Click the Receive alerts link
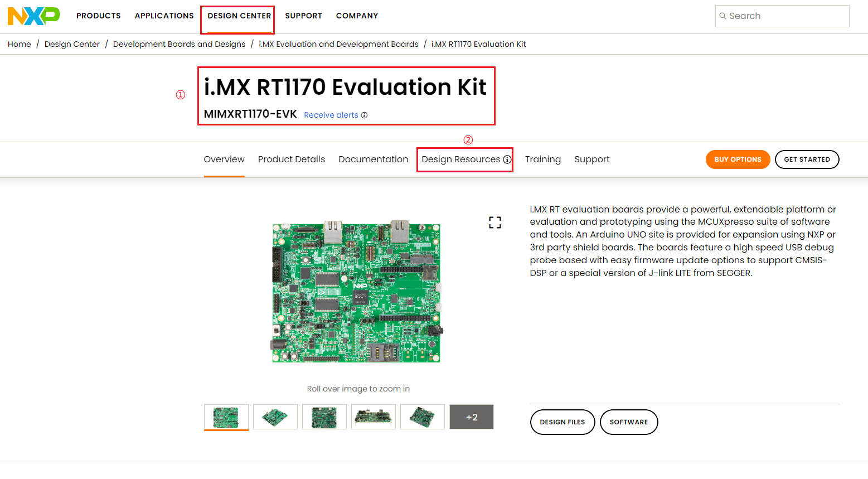 [x=331, y=115]
